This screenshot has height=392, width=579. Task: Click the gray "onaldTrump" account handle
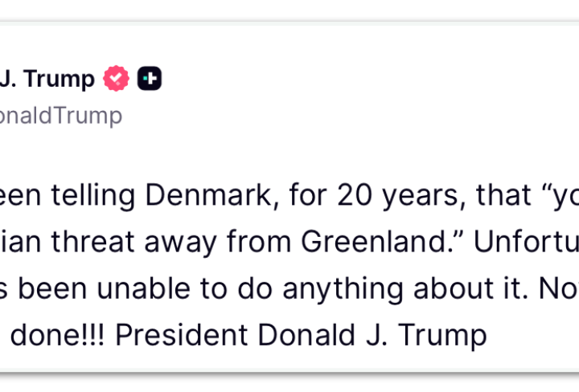(x=61, y=116)
